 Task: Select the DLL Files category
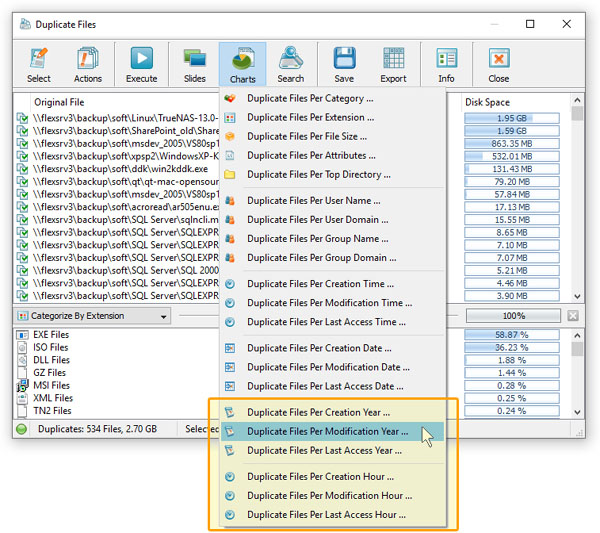pyautogui.click(x=51, y=360)
